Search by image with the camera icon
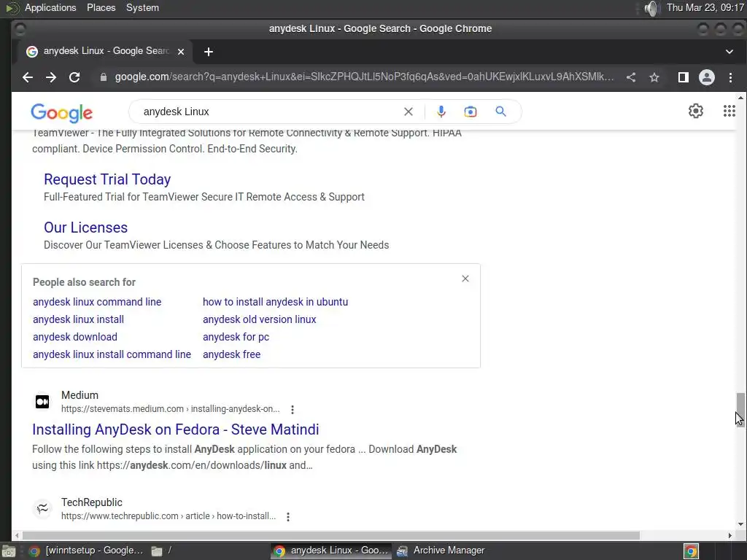Image resolution: width=747 pixels, height=560 pixels. [471, 112]
